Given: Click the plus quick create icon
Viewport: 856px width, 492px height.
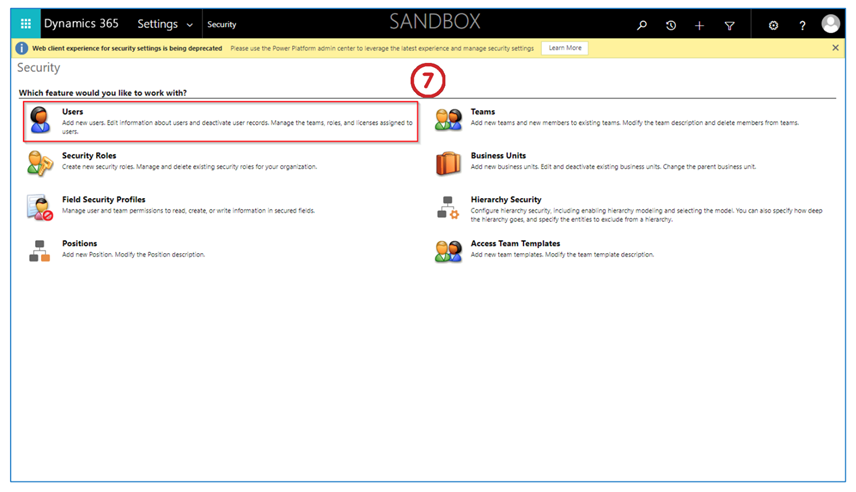Looking at the screenshot, I should [x=700, y=25].
